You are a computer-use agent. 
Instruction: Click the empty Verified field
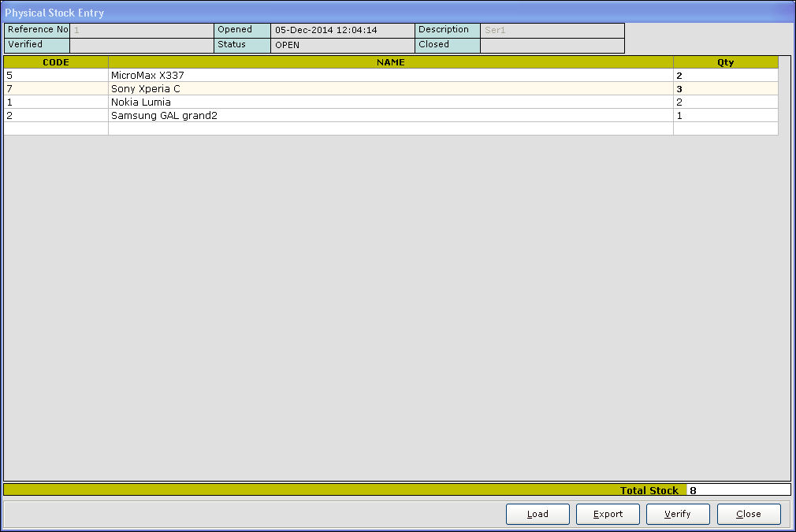pos(142,45)
